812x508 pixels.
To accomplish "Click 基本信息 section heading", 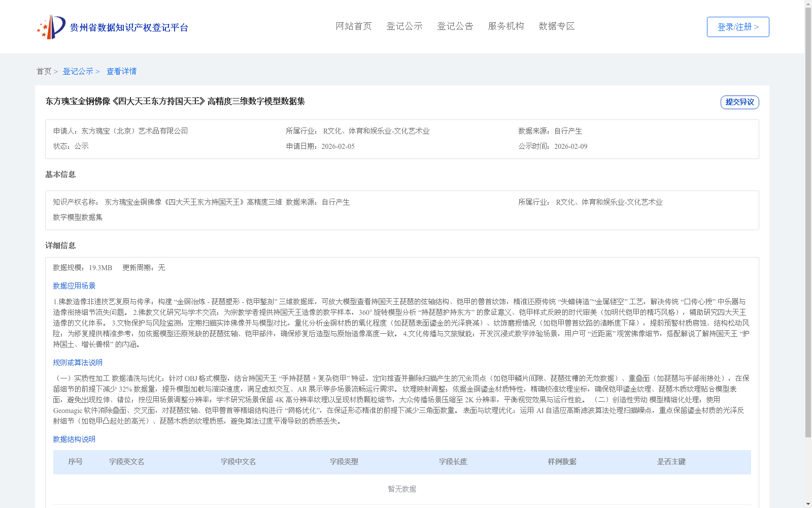I will click(x=60, y=174).
